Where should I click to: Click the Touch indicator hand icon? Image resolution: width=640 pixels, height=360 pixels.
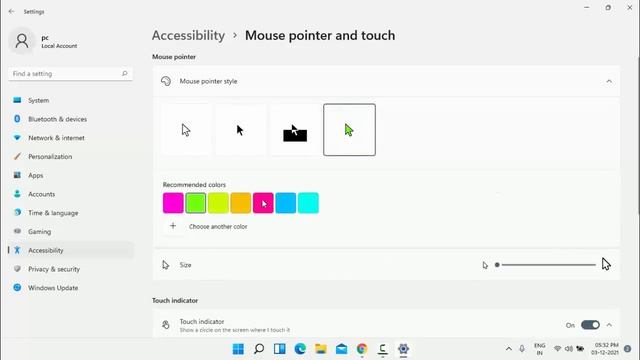[166, 325]
